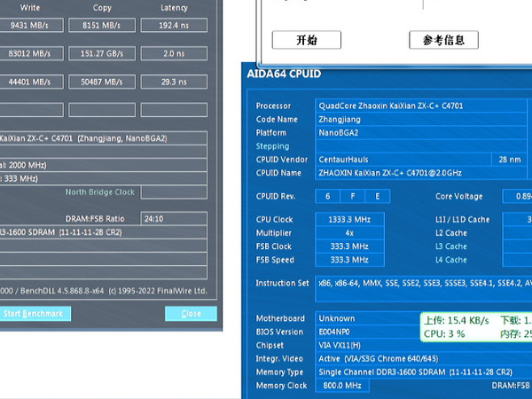Click the Stepping label link
This screenshot has width=532, height=399.
pyautogui.click(x=272, y=146)
